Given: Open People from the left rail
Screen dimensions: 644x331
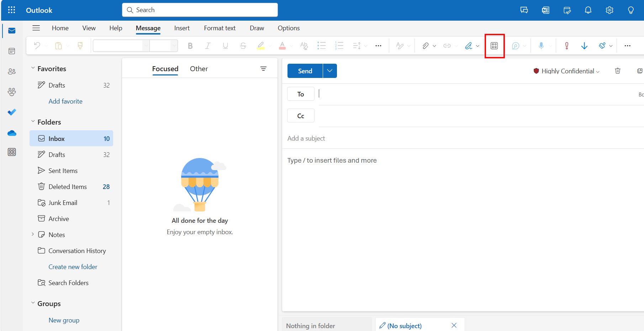Looking at the screenshot, I should coord(12,72).
